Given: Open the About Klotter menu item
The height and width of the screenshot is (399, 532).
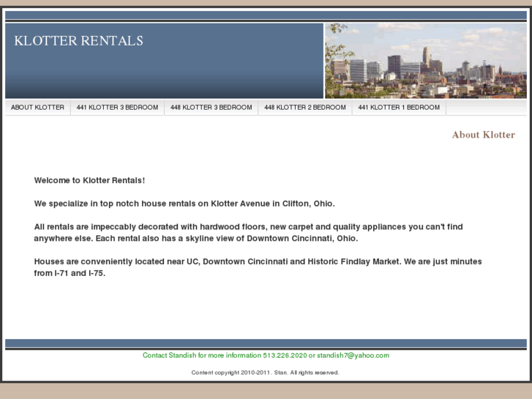Looking at the screenshot, I should (37, 108).
